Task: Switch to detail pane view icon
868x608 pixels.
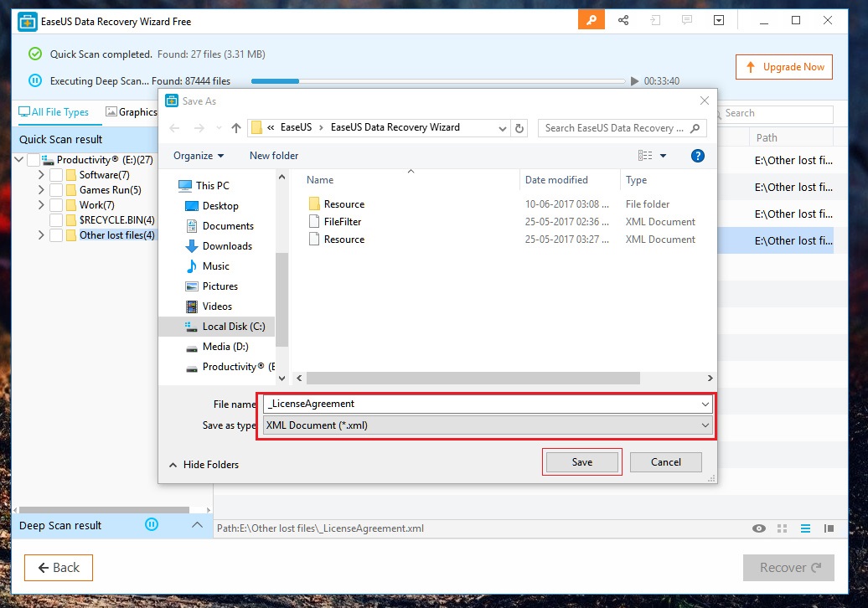Action: pos(829,528)
